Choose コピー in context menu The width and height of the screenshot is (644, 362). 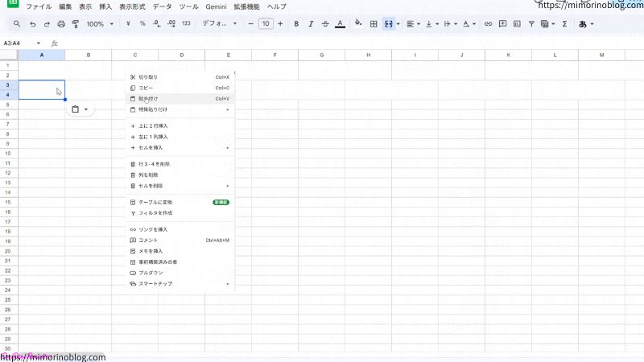[x=180, y=88]
